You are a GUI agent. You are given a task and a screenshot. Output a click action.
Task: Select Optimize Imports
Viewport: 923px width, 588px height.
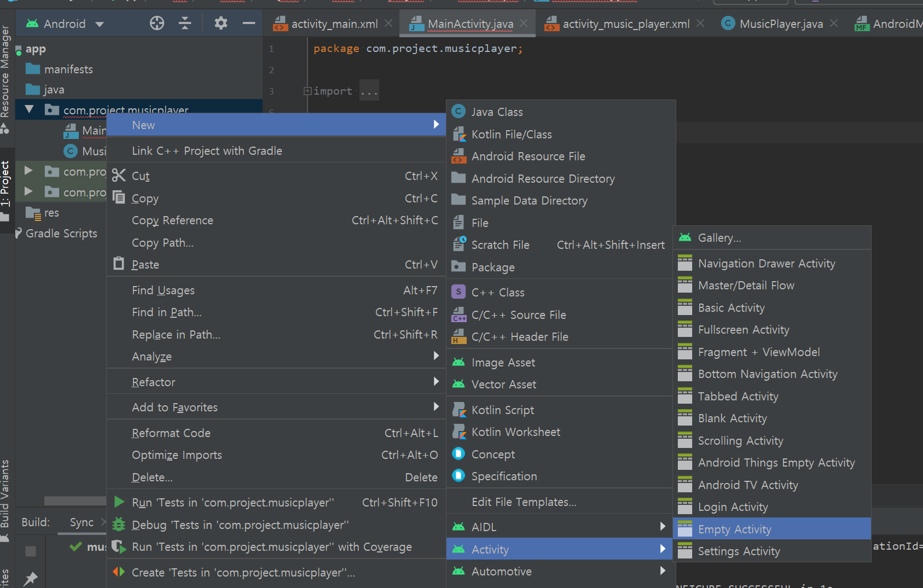(276, 455)
